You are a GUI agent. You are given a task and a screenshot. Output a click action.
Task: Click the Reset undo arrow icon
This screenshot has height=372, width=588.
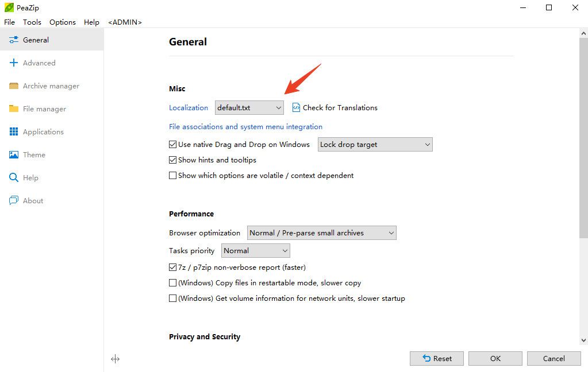pos(426,358)
